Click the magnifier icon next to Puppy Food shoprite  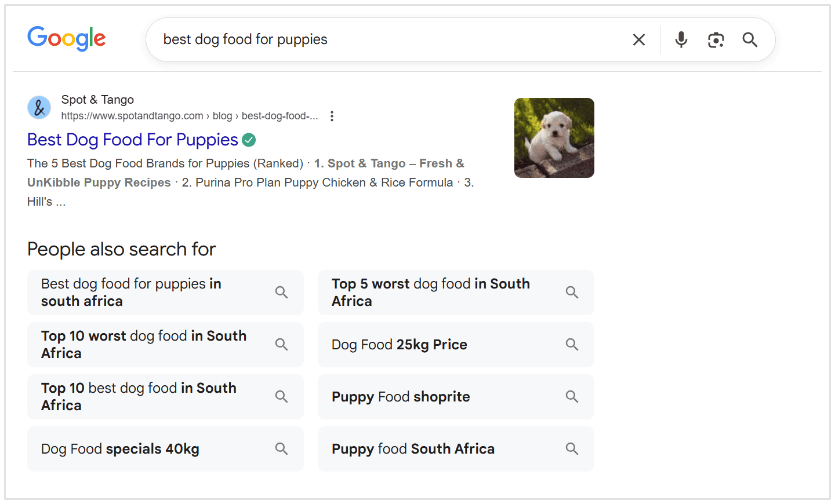(572, 396)
